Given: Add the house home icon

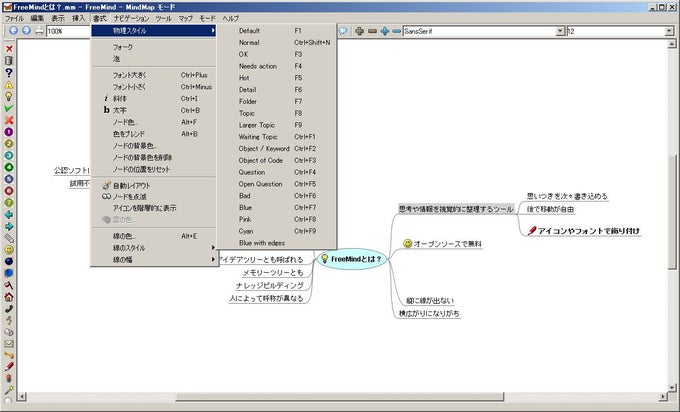Looking at the screenshot, I should pos(9,297).
